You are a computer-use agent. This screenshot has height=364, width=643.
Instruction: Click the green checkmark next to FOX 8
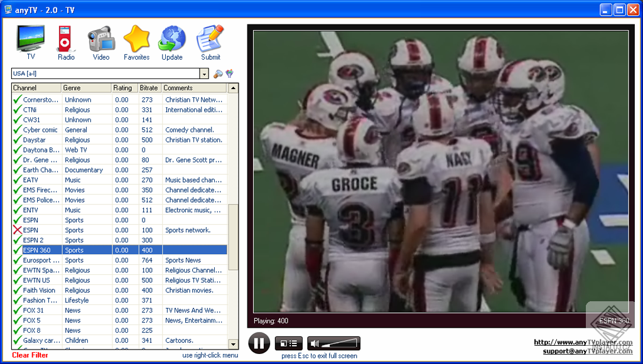17,330
